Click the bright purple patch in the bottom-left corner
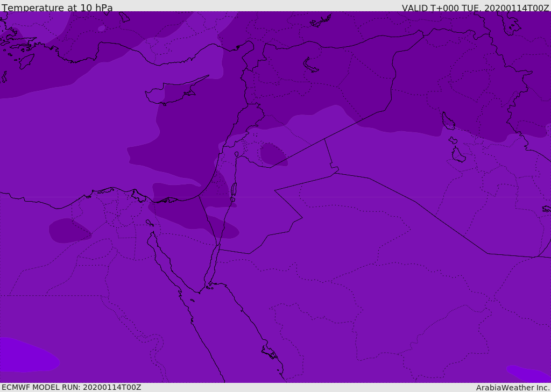 coord(29,355)
